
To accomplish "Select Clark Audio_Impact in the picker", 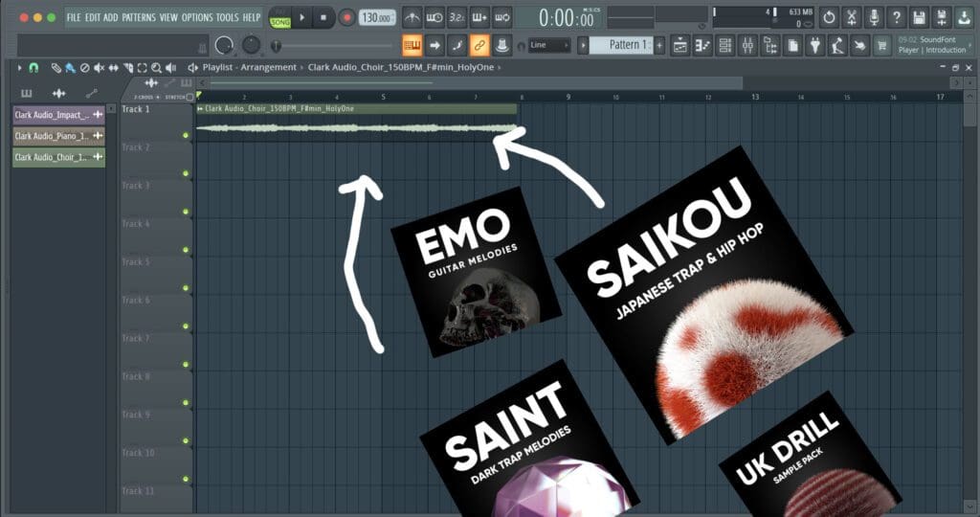I will pos(58,115).
